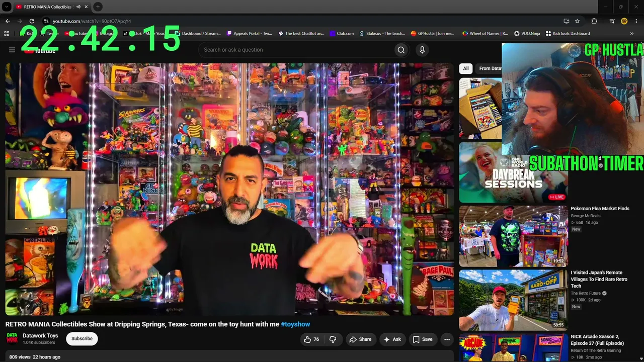The width and height of the screenshot is (644, 362).
Task: Open the Appeals Portal Twitch bookmark
Action: coord(249,34)
